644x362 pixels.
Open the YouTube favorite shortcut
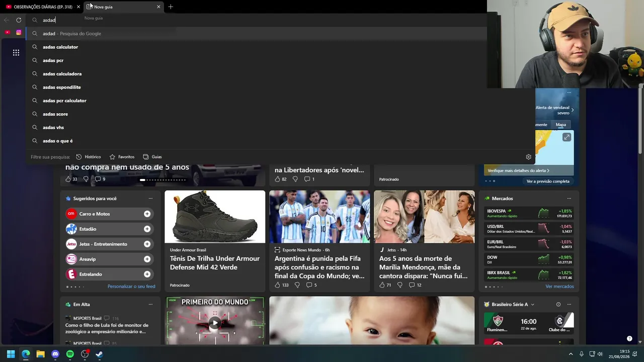pyautogui.click(x=7, y=32)
